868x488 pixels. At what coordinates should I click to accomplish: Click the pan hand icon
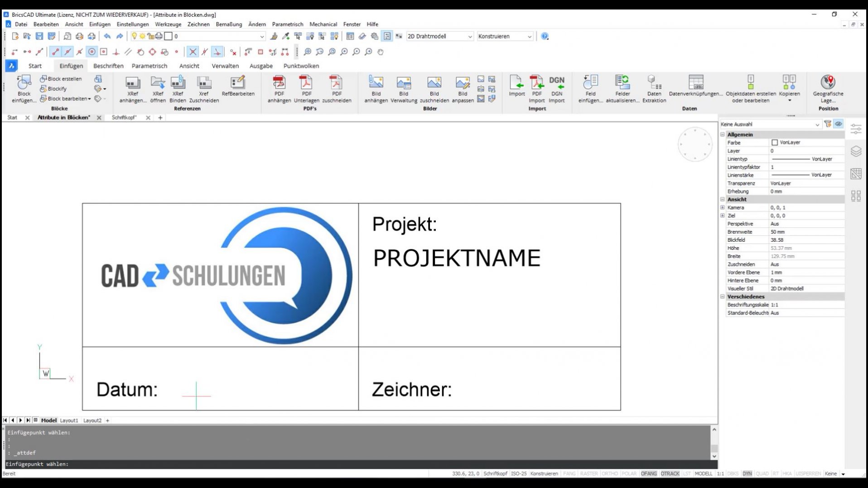tap(381, 52)
